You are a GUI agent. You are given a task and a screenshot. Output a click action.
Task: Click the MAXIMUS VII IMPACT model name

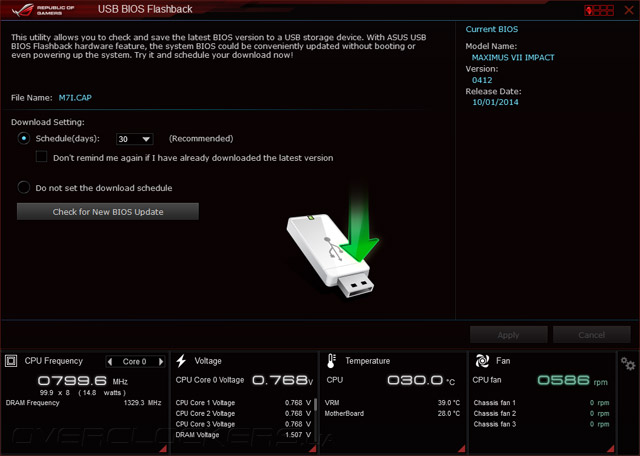coord(513,58)
